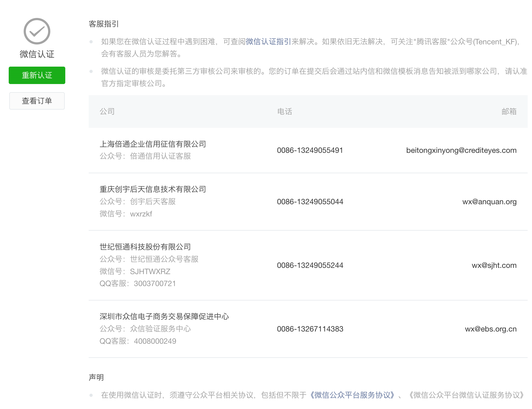Click email wx@sjht.com
This screenshot has width=532, height=409.
tap(494, 265)
